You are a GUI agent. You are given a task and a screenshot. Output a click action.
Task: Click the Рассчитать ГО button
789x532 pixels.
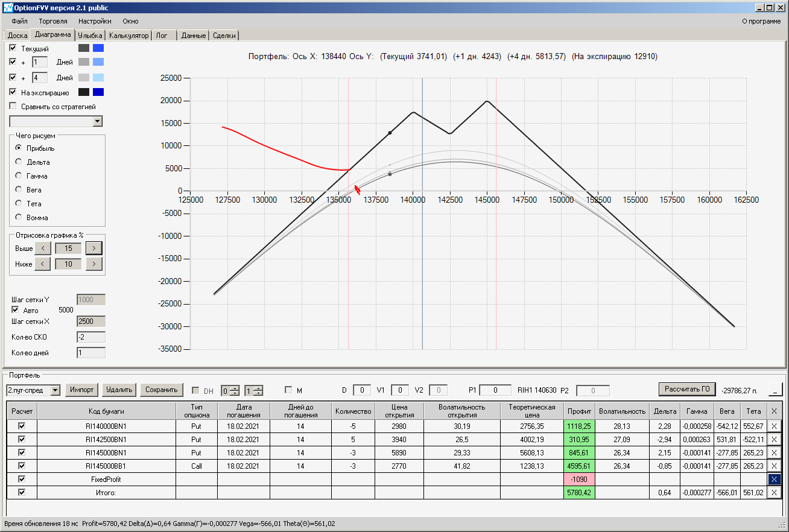pyautogui.click(x=686, y=389)
